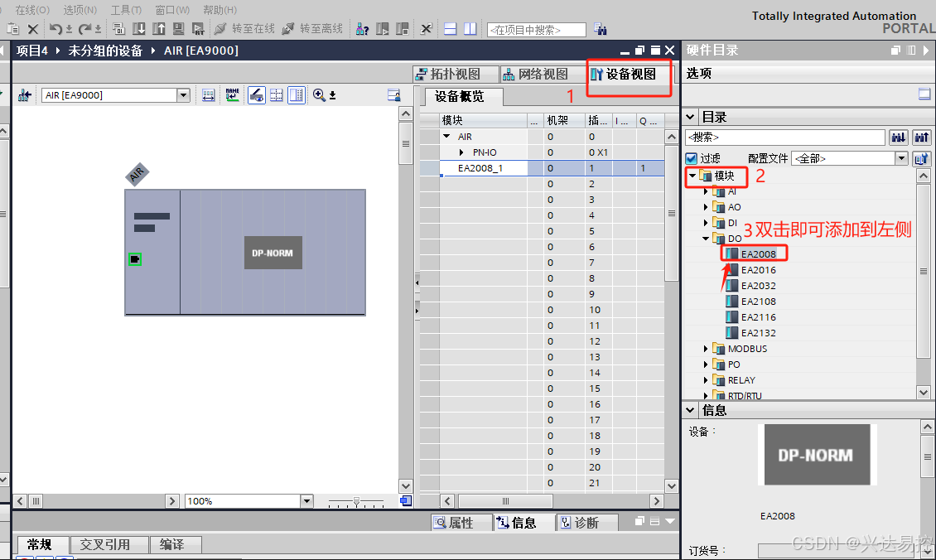Collapse the DO folder in catalog
936x560 pixels.
click(x=706, y=239)
